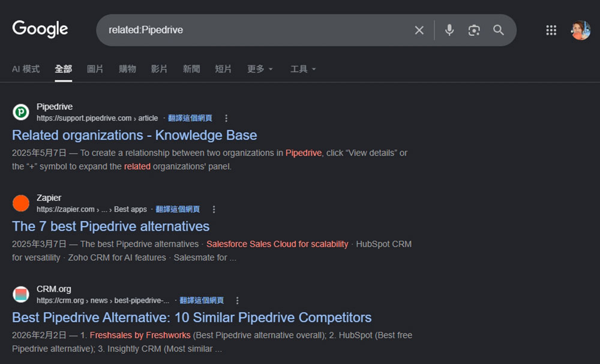The width and height of the screenshot is (600, 364).
Task: Expand the 更多 dropdown
Action: (x=260, y=69)
